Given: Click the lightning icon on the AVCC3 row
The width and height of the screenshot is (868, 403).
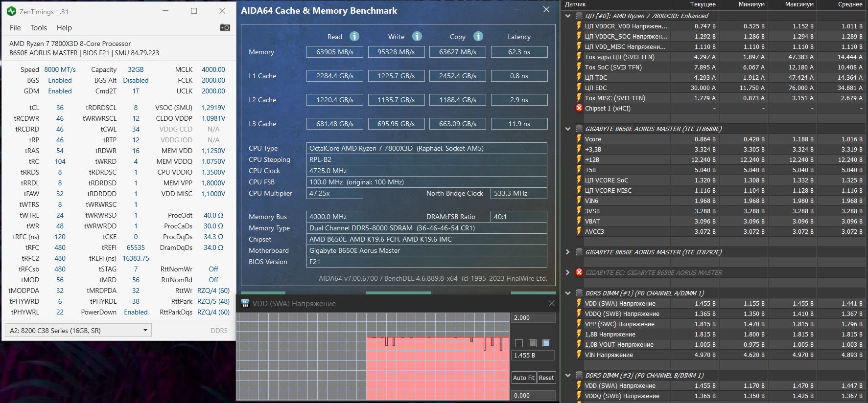Looking at the screenshot, I should [x=579, y=231].
